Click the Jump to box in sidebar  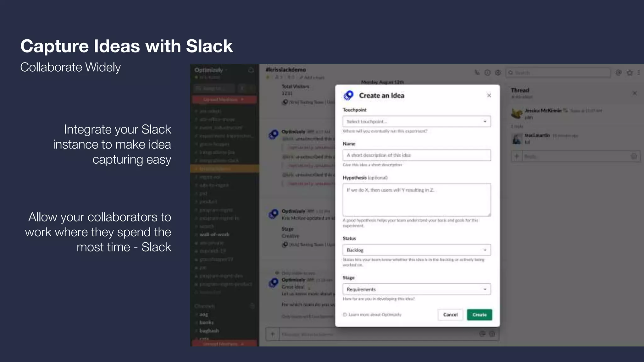point(214,88)
